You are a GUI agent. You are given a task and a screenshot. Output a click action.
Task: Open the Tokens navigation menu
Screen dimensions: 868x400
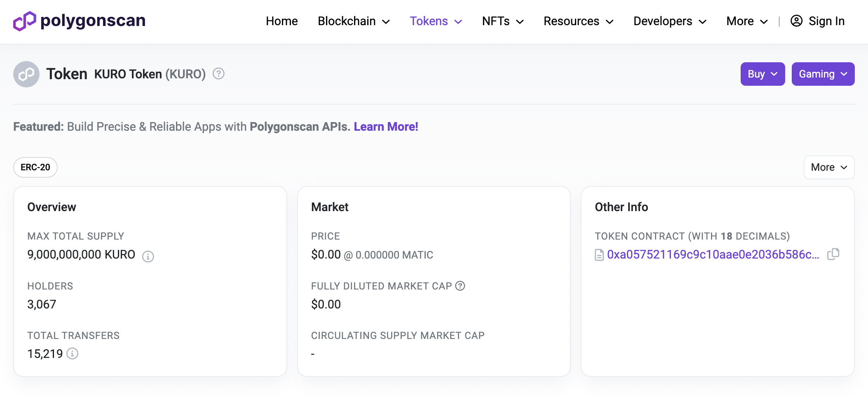436,21
